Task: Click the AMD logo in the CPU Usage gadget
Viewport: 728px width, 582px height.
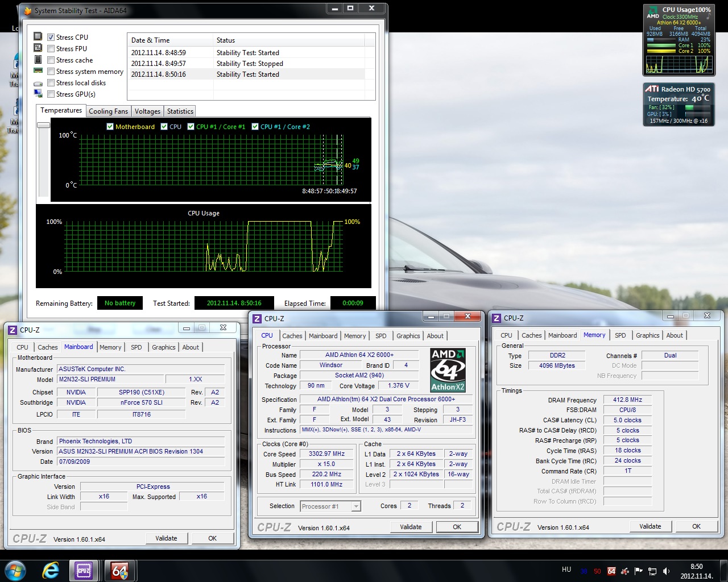Action: pyautogui.click(x=653, y=13)
